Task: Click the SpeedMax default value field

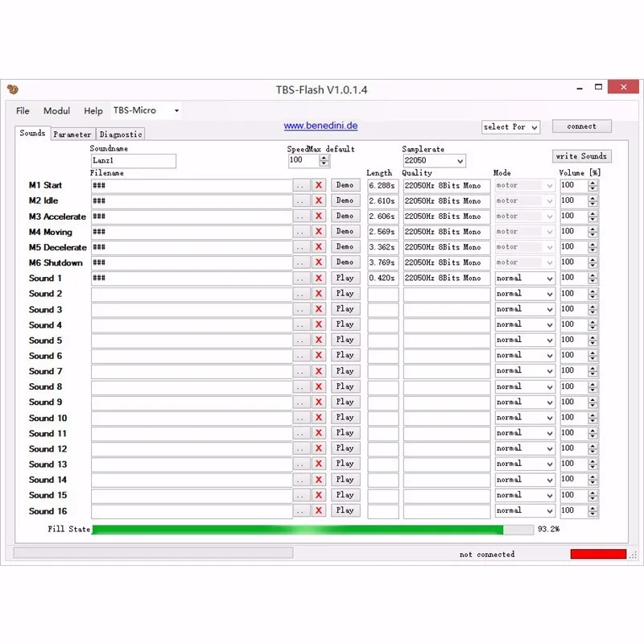Action: tap(304, 160)
